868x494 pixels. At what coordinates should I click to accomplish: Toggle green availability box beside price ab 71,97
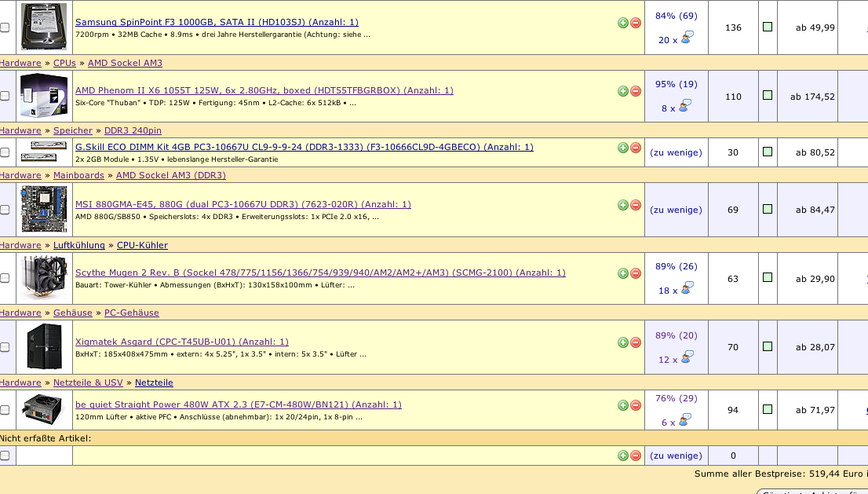[x=768, y=409]
